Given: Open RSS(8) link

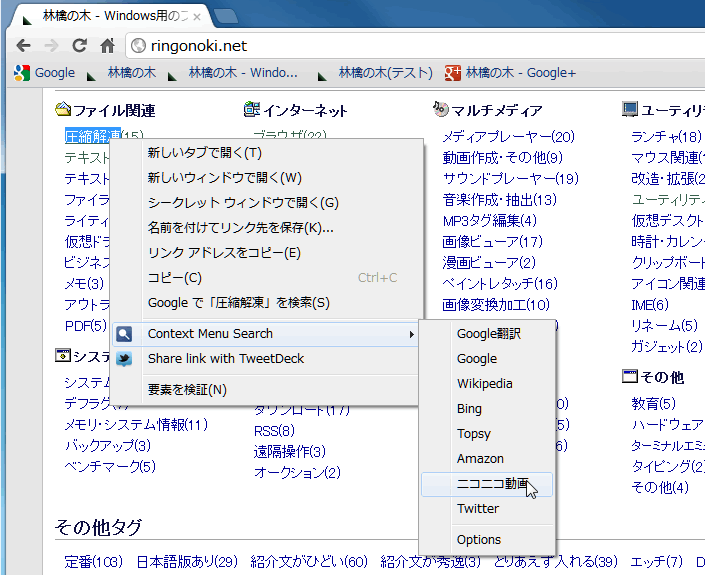Looking at the screenshot, I should pos(274,431).
